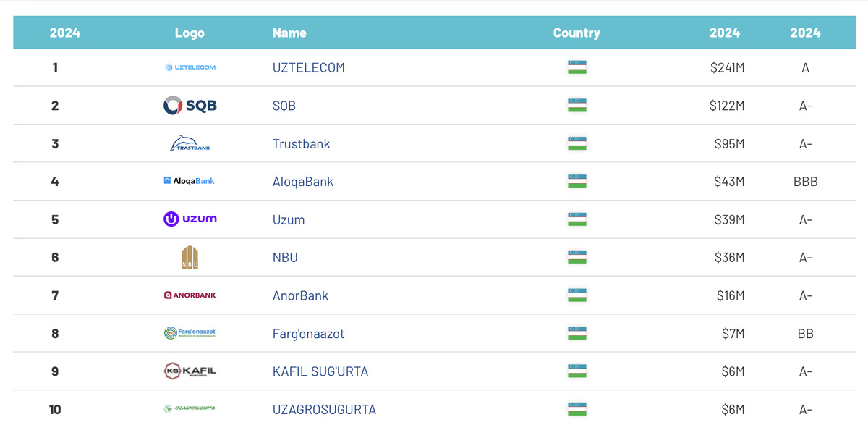Viewport: 868px width, 446px height.
Task: Click the Uzbekistan flag in Uzum row
Action: [576, 219]
